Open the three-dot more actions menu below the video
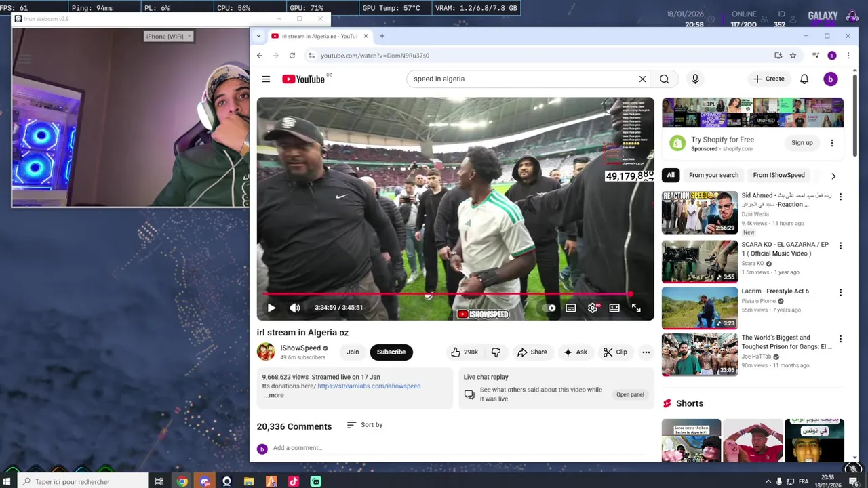The width and height of the screenshot is (868, 488). click(x=646, y=352)
